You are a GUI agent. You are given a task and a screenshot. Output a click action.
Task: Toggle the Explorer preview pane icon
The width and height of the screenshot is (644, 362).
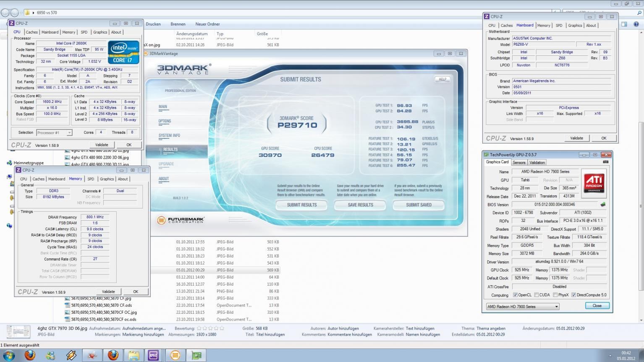pos(624,24)
